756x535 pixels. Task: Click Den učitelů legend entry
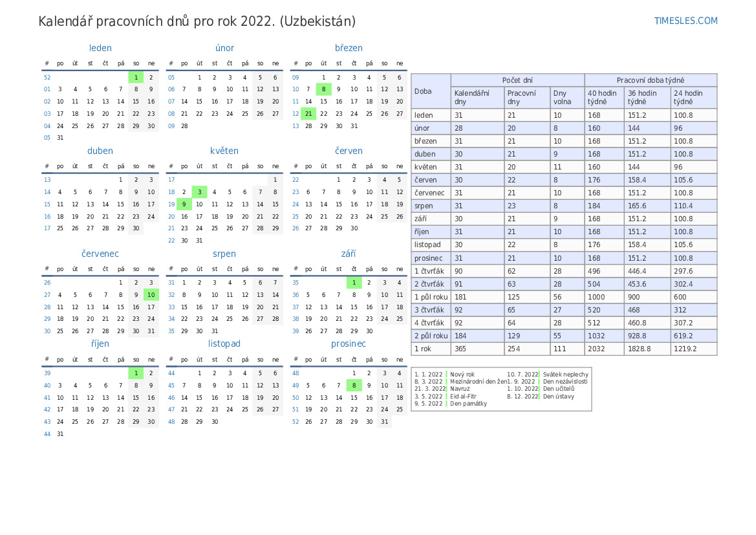point(558,389)
